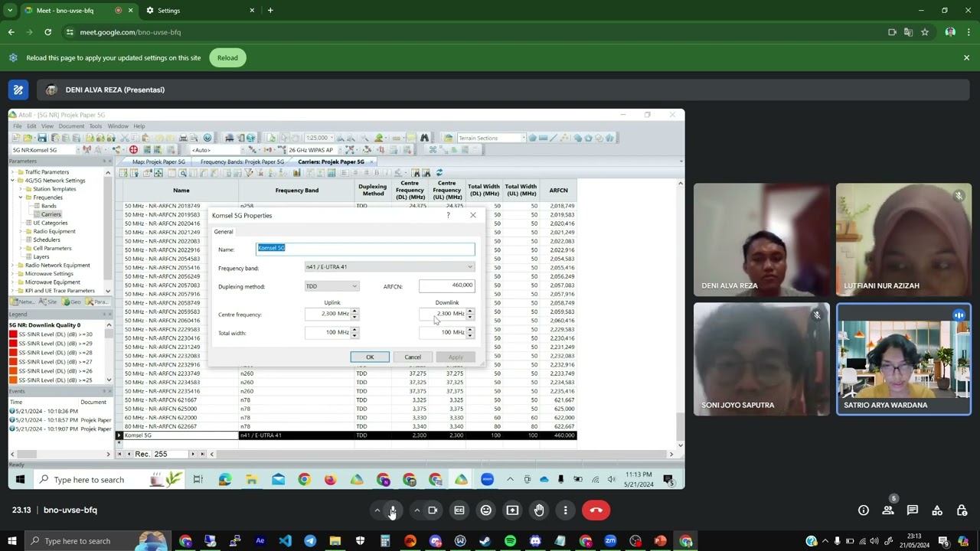
Task: Raise hand in the meeting
Action: tap(539, 510)
